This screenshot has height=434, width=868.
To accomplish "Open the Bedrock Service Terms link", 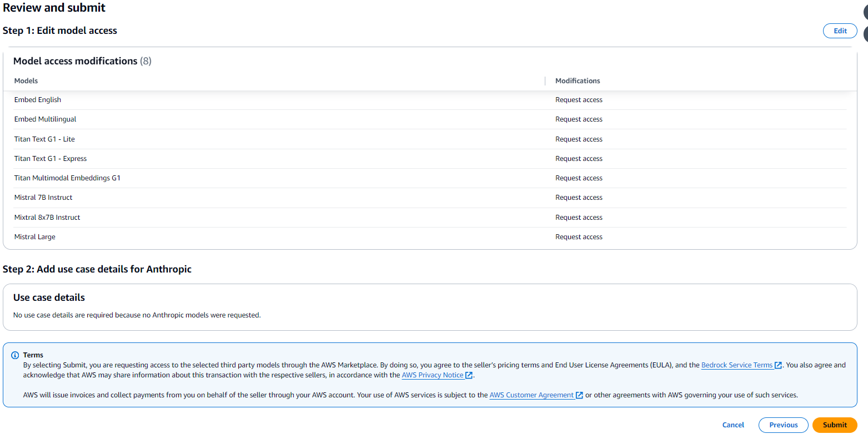I will pyautogui.click(x=737, y=365).
